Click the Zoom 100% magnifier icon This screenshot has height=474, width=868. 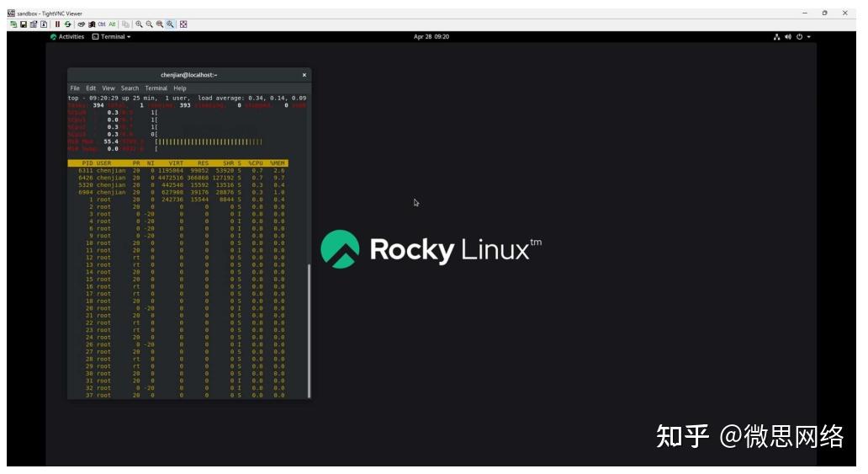[160, 24]
